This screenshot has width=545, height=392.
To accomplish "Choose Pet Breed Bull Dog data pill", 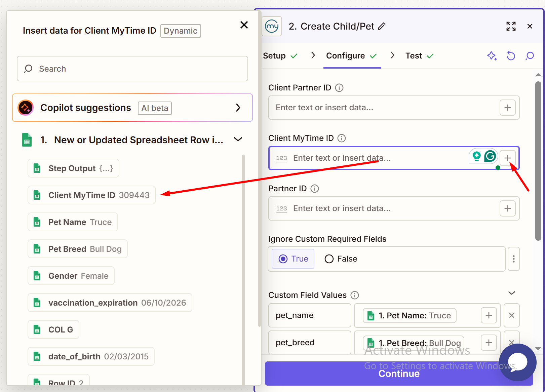I will pyautogui.click(x=78, y=249).
